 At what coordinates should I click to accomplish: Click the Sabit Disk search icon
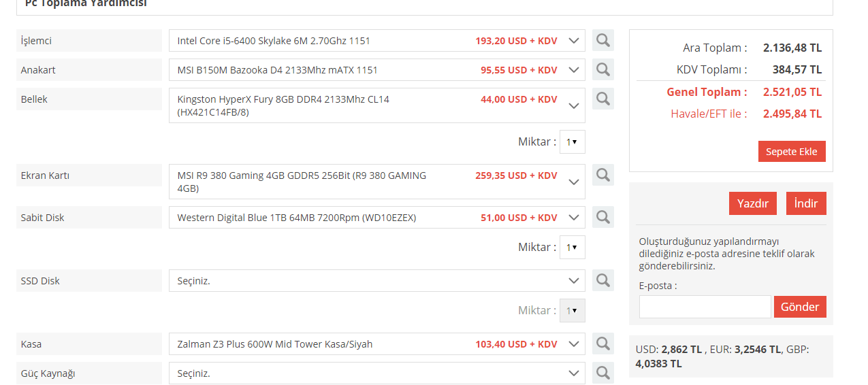[x=602, y=217]
